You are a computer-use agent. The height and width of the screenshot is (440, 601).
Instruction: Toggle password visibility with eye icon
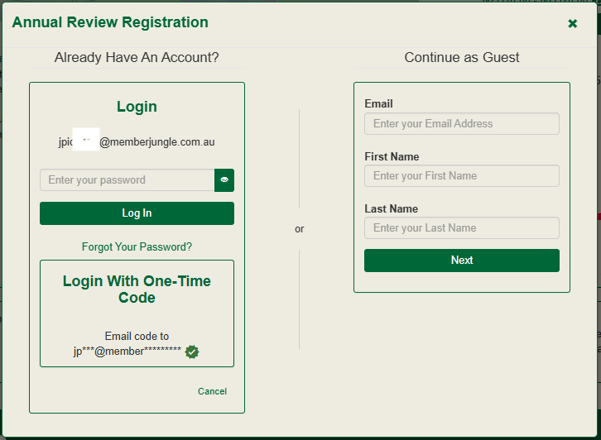pos(224,180)
